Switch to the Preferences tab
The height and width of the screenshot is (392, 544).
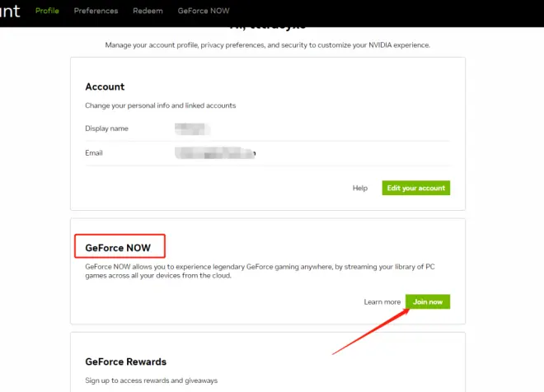96,11
